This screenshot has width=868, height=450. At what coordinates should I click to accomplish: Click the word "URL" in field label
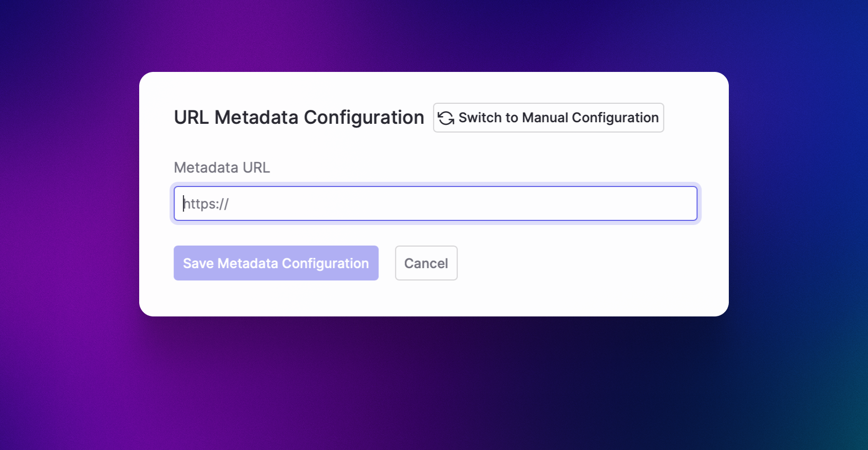point(256,167)
